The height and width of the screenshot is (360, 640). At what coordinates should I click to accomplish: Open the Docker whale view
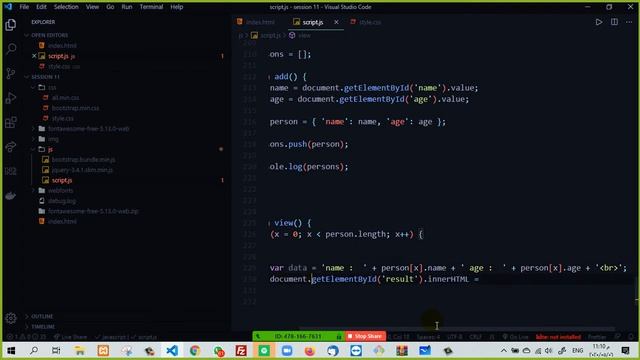11,196
